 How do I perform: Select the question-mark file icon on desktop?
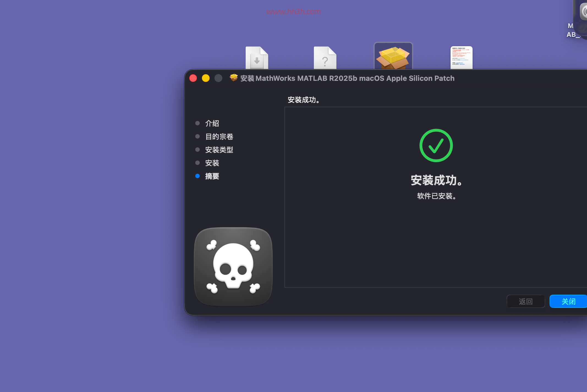[x=325, y=58]
